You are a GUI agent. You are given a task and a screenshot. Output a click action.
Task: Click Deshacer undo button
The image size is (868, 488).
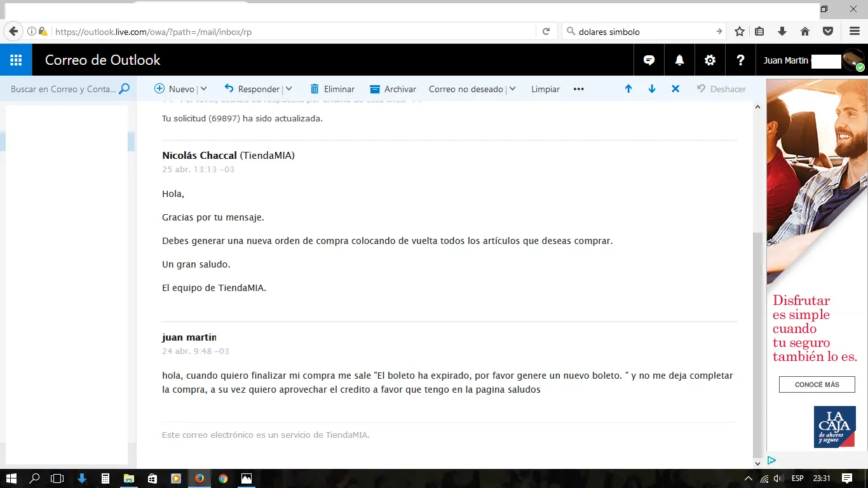(x=721, y=89)
